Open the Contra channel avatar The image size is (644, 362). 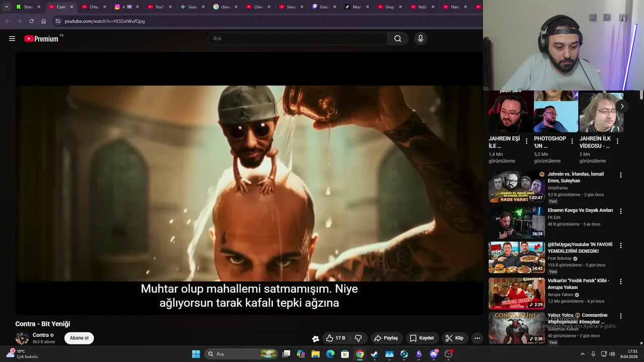coord(22,338)
